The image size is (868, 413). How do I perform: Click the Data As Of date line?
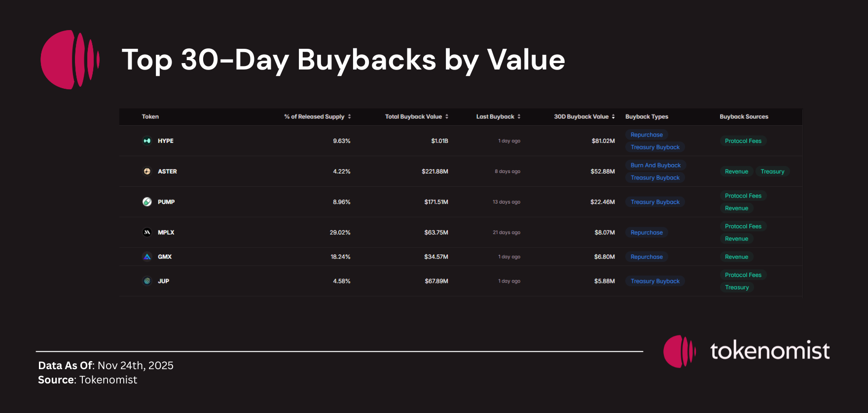[x=106, y=366]
